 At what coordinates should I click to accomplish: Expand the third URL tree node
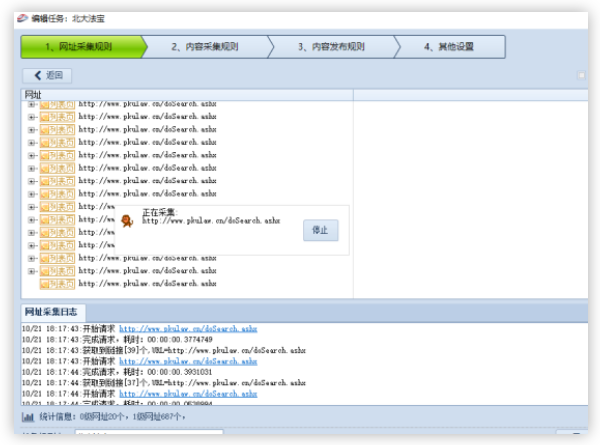click(32, 130)
